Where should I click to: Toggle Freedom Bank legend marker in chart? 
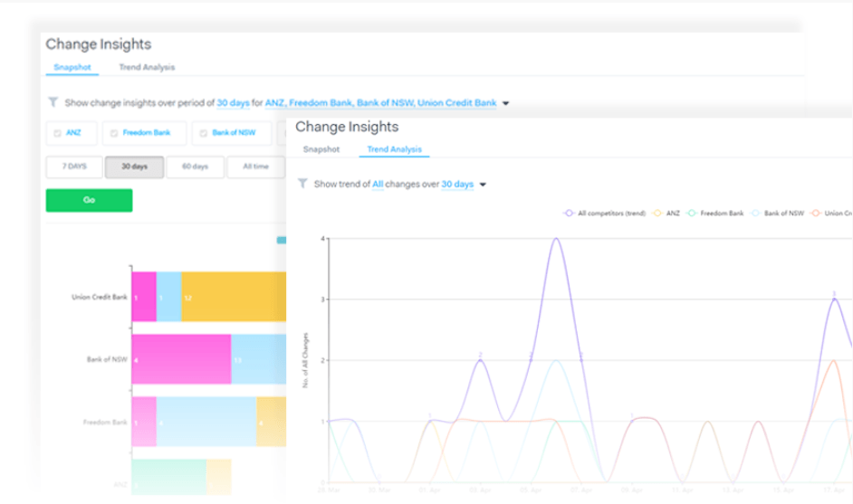(x=692, y=214)
